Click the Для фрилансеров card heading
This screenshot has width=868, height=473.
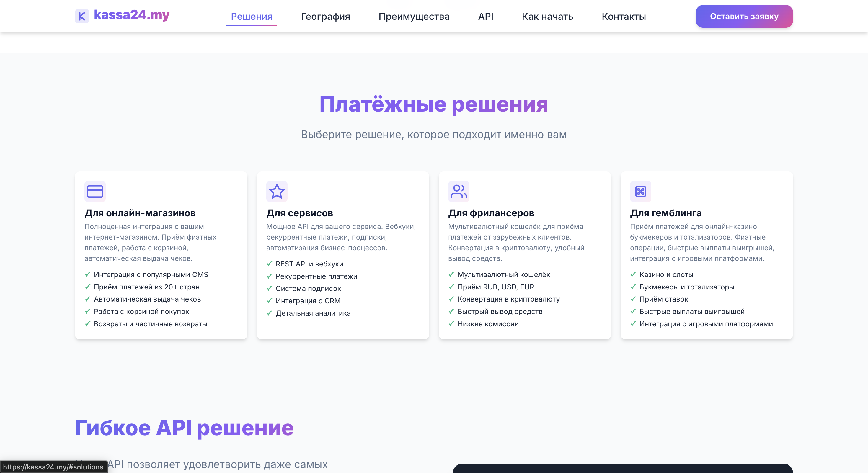pos(491,213)
